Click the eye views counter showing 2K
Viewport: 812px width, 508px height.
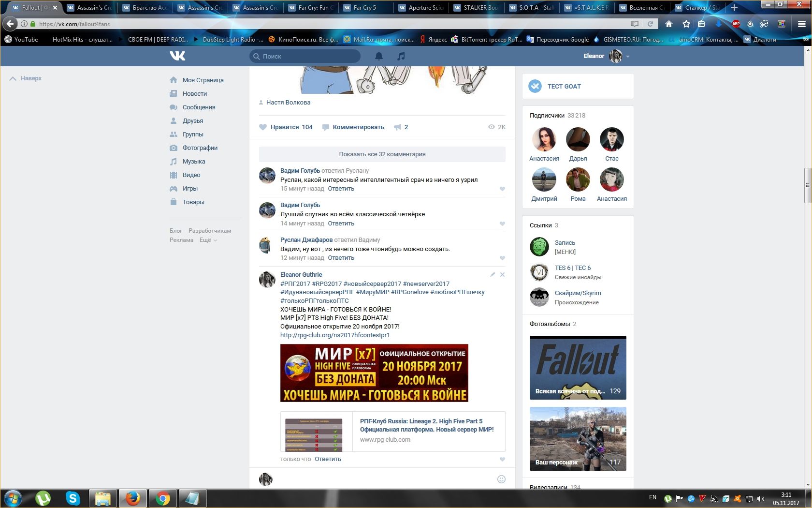coord(497,127)
